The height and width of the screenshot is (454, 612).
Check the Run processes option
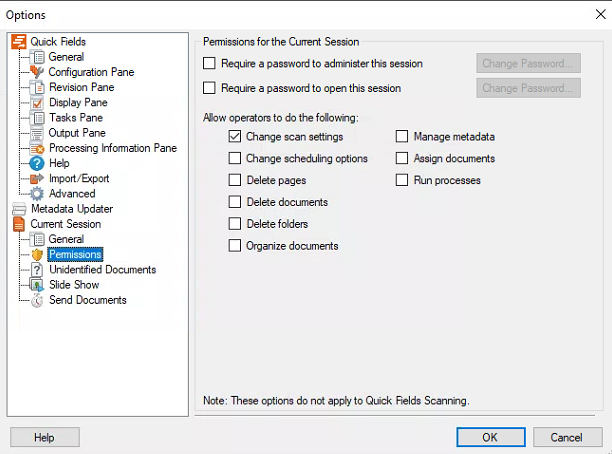point(402,180)
